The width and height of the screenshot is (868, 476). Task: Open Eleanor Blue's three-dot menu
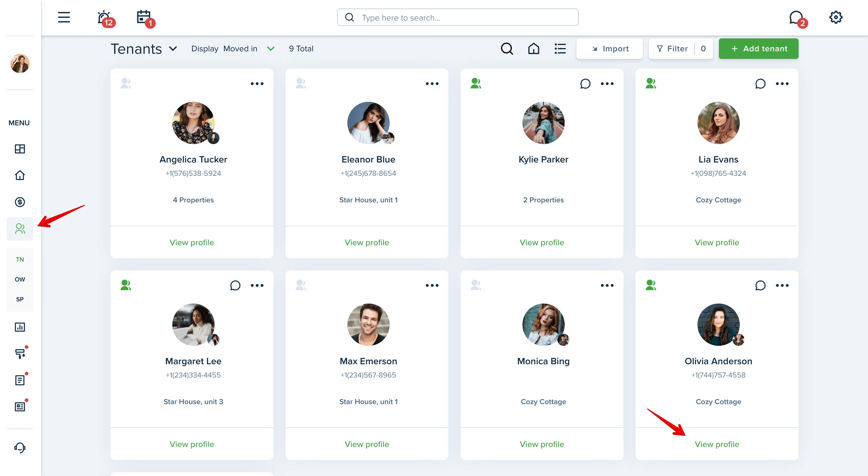(432, 84)
